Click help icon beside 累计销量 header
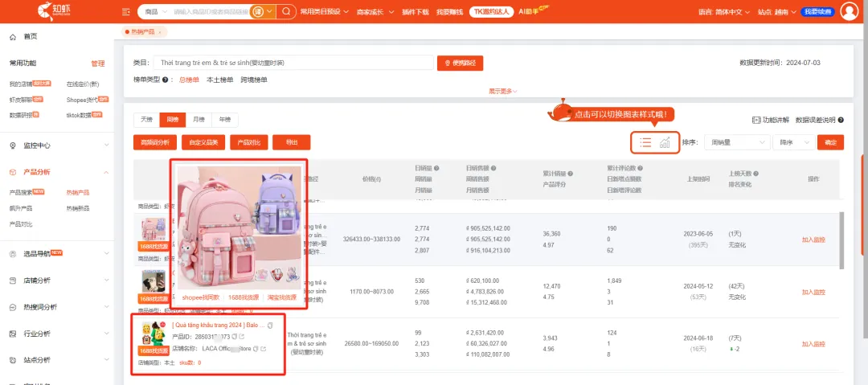Screen dimensions: 868x385 point(570,174)
